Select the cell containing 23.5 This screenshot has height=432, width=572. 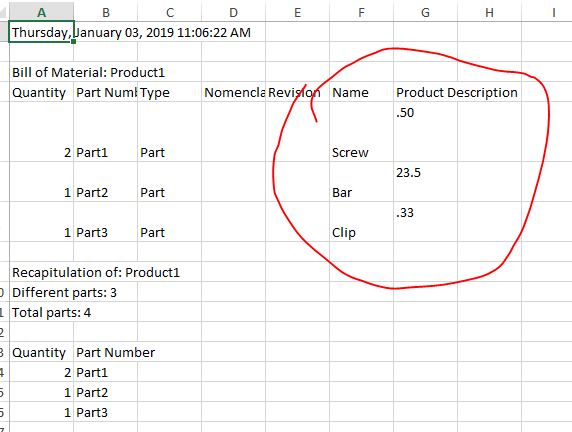pyautogui.click(x=425, y=182)
